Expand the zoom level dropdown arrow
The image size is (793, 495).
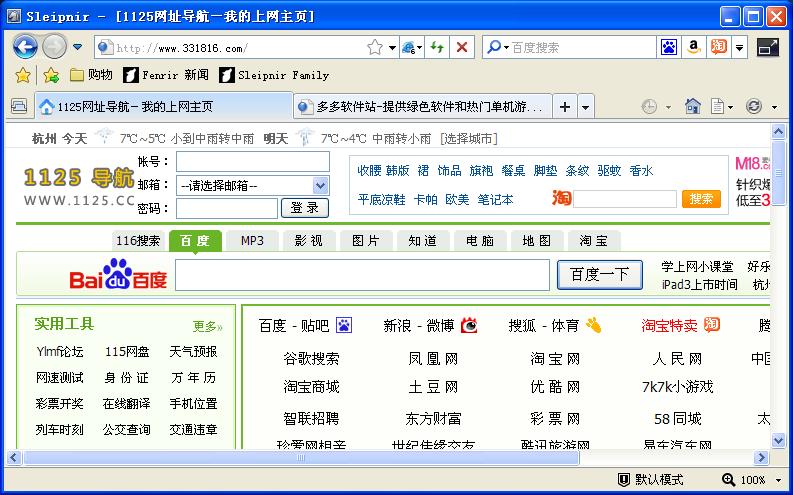[x=778, y=480]
